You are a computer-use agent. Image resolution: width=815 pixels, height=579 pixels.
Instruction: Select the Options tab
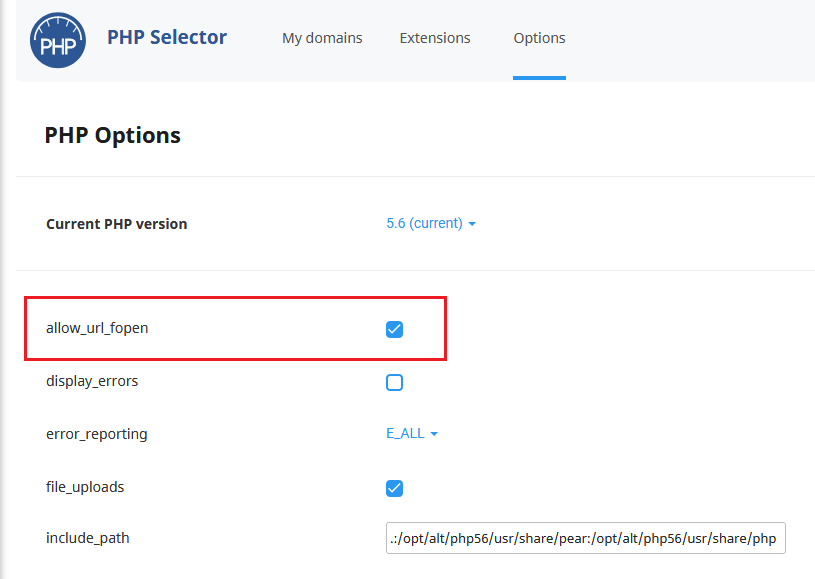click(x=540, y=38)
